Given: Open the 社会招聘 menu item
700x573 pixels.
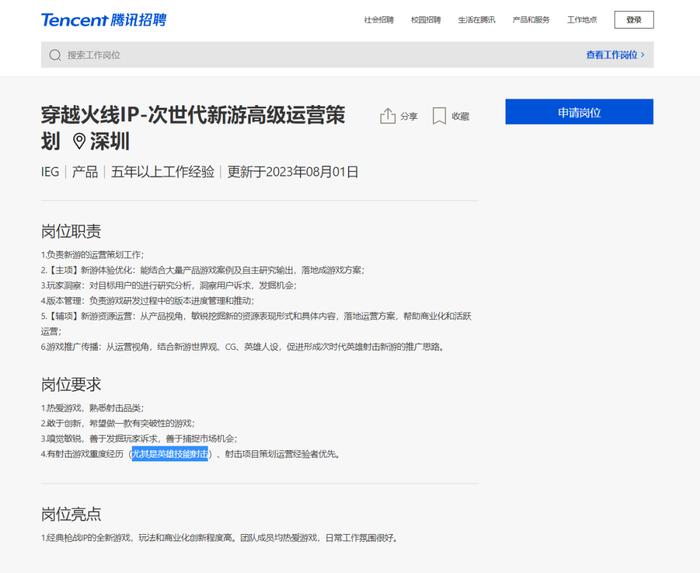Looking at the screenshot, I should [379, 20].
